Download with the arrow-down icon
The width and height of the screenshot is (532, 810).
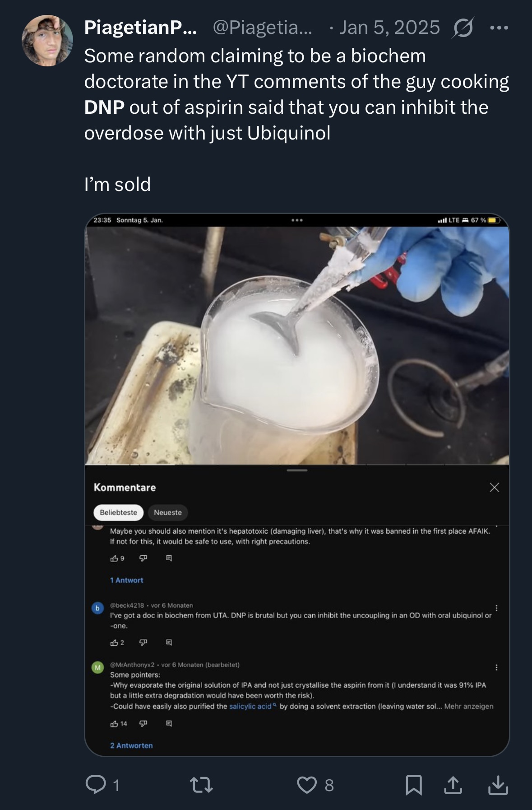[x=498, y=785]
